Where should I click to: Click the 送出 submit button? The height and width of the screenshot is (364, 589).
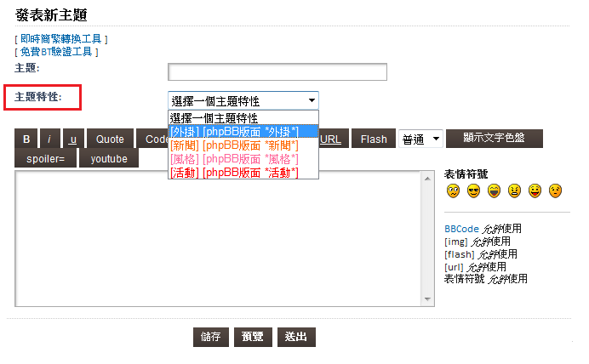(296, 337)
